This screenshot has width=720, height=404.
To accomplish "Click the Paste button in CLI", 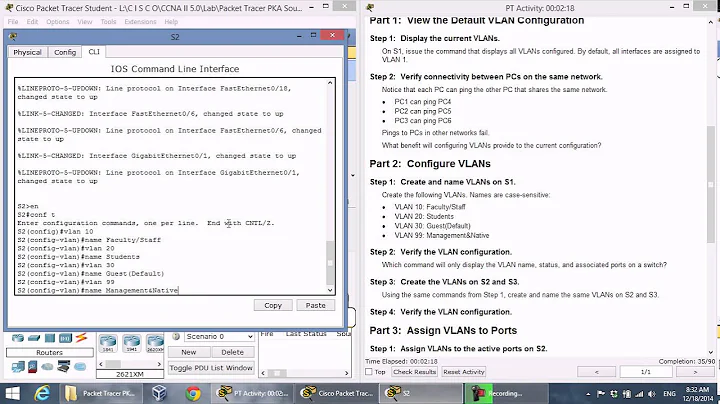I will pos(315,305).
